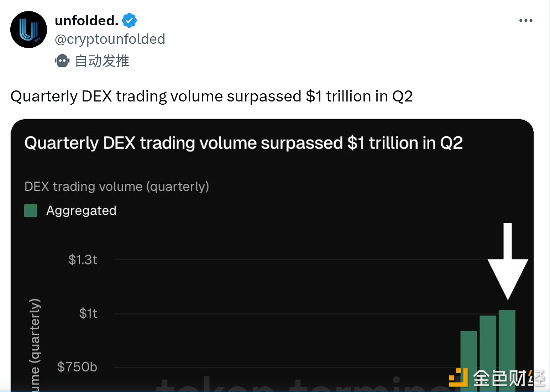
Task: Open the @cryptounfolded handle link
Action: point(110,39)
